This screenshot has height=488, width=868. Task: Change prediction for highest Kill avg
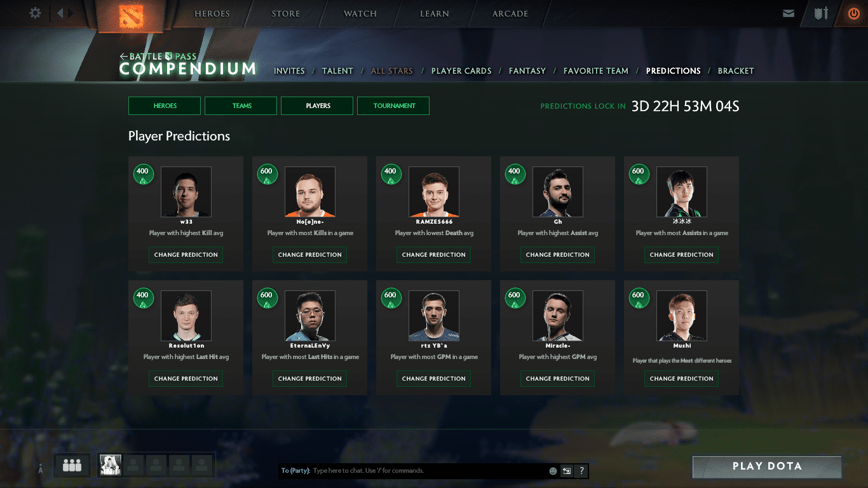pos(186,255)
